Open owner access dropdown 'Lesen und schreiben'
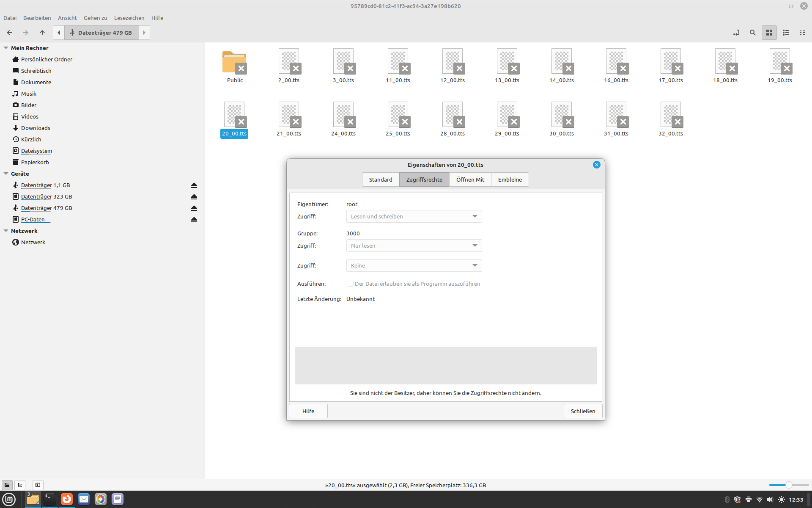The width and height of the screenshot is (812, 508). click(414, 216)
